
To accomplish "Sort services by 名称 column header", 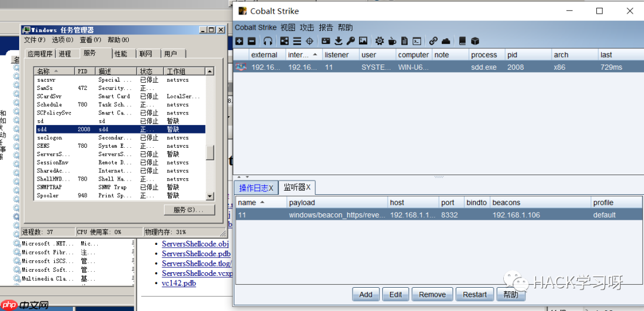I will point(55,71).
